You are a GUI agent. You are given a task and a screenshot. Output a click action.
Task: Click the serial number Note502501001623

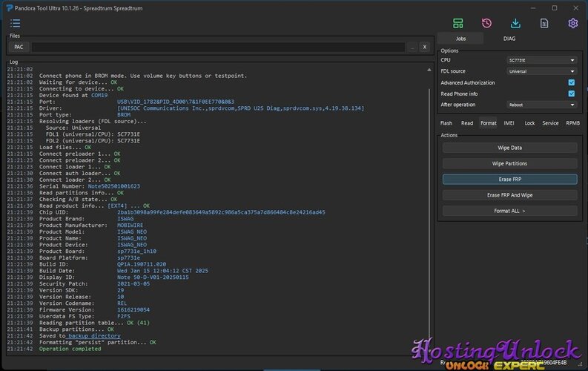[113, 186]
